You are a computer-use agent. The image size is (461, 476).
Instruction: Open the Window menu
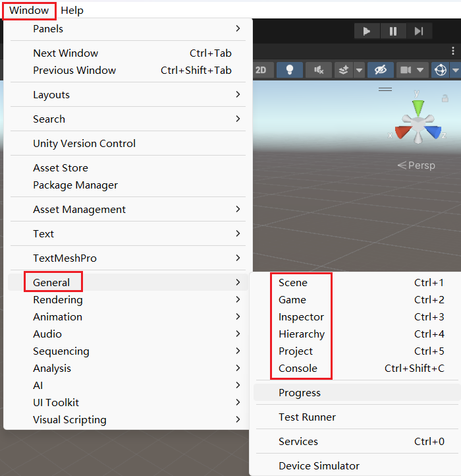29,11
